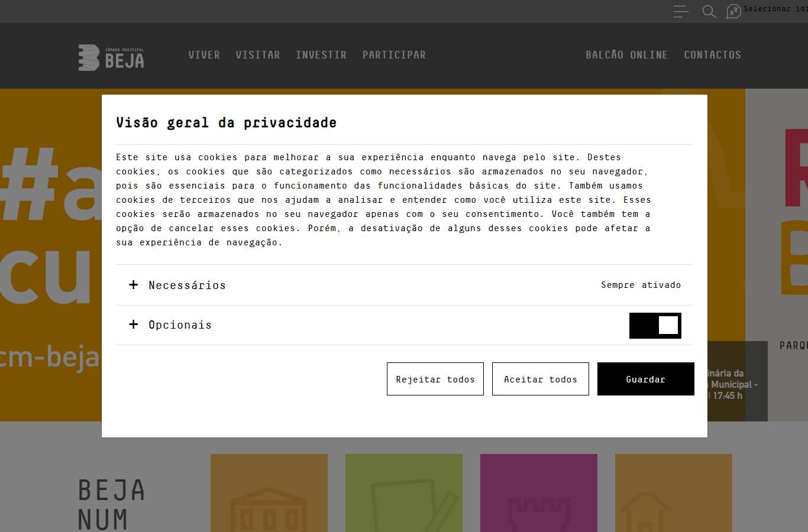This screenshot has width=808, height=532.
Task: Open the Selecionar idioma language selector
Action: [x=775, y=9]
